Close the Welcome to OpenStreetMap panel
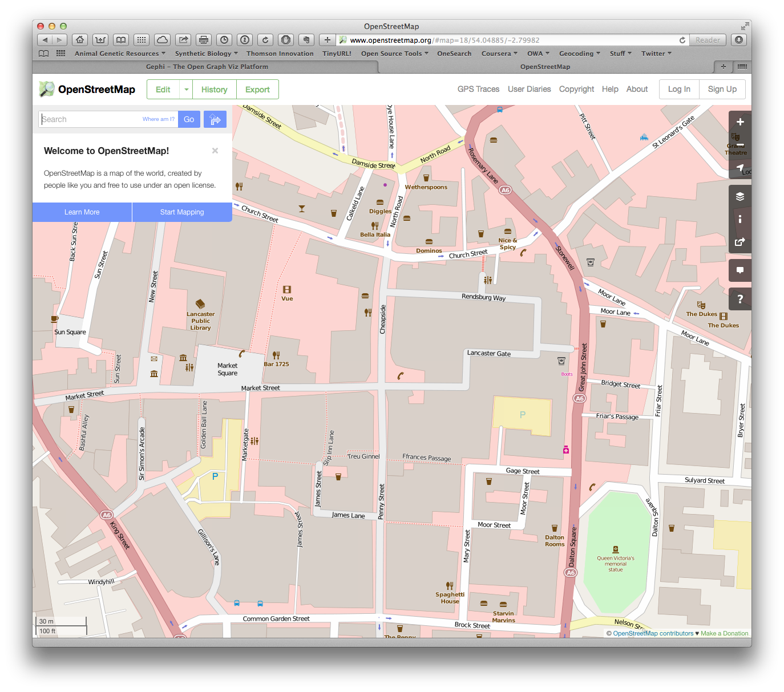Image resolution: width=784 pixels, height=692 pixels. pos(215,151)
